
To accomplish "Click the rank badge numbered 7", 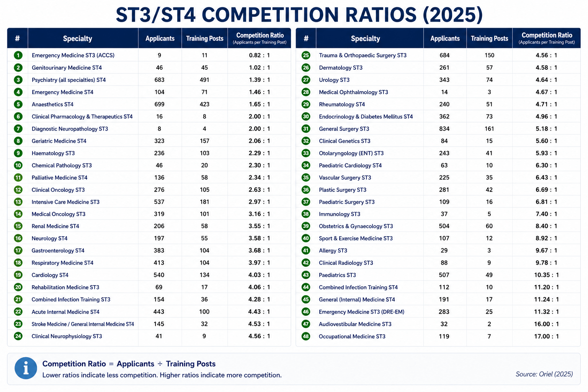I will click(18, 129).
